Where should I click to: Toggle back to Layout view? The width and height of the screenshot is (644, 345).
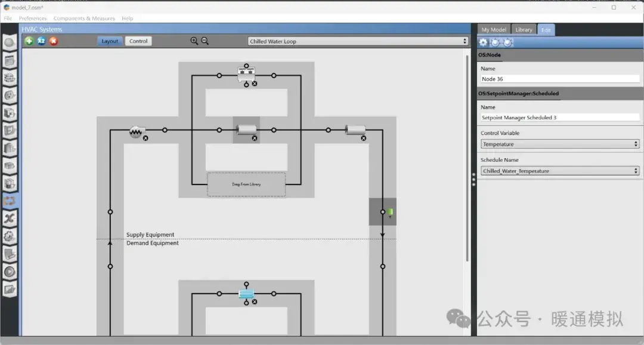(x=110, y=41)
